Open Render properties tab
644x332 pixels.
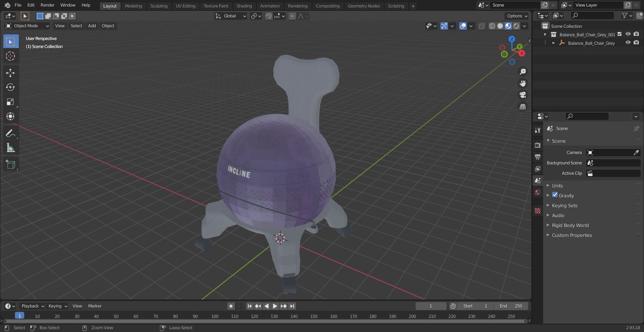click(537, 145)
